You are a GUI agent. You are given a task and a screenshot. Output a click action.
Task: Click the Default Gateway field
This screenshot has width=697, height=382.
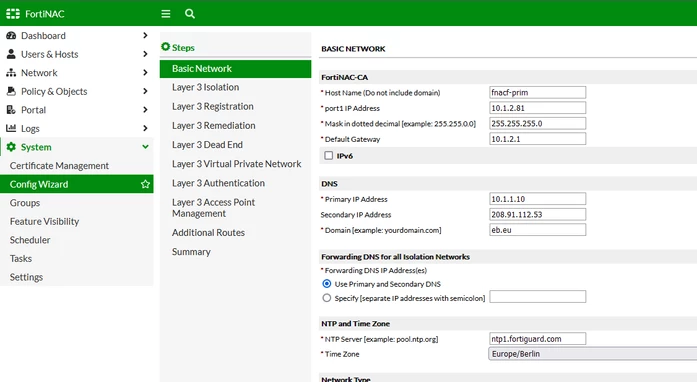point(537,139)
